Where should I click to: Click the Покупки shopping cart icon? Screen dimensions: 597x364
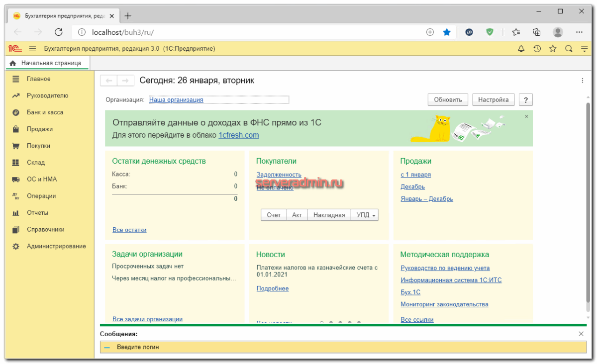(x=15, y=146)
